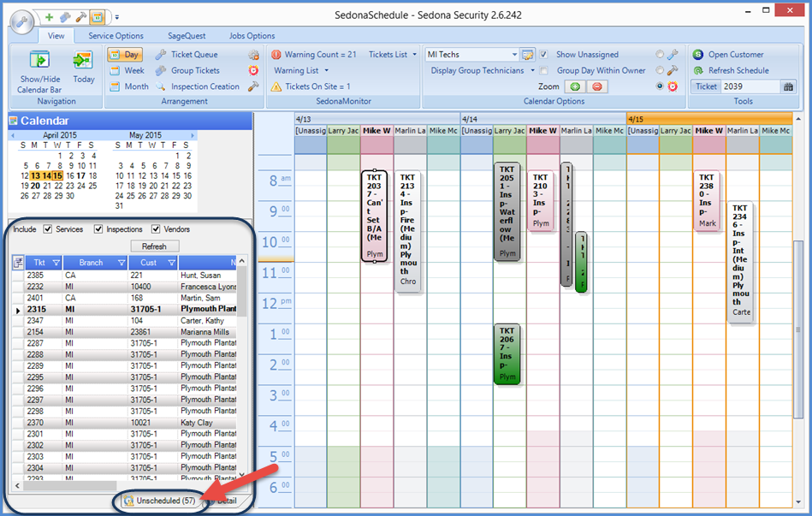
Task: Click the Tickets On Site warning triangle
Action: pos(276,86)
